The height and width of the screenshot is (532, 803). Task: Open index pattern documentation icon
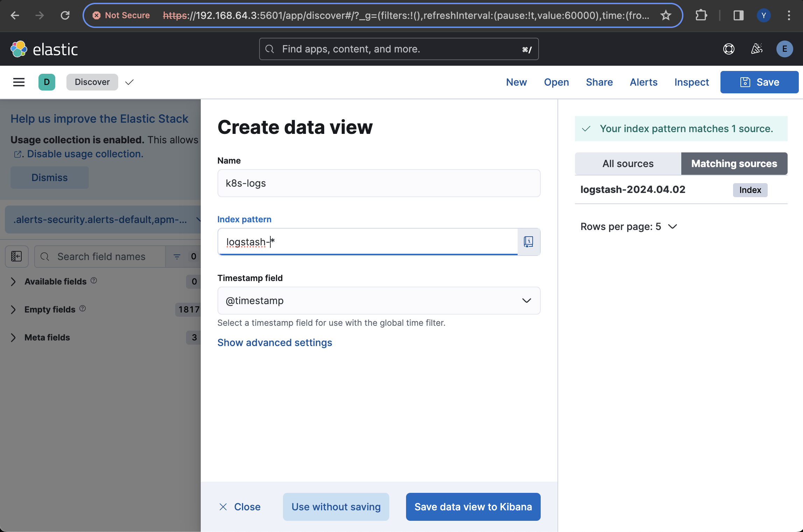528,242
